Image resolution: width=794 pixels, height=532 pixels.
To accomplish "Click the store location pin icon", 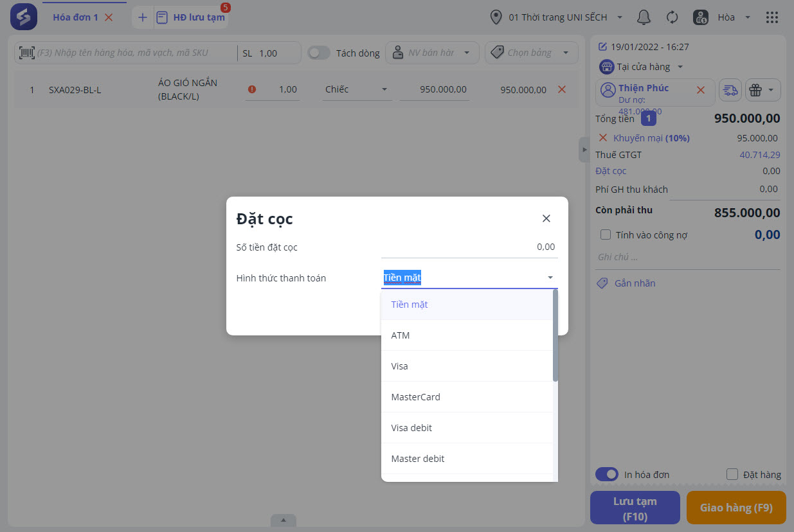I will coord(496,17).
